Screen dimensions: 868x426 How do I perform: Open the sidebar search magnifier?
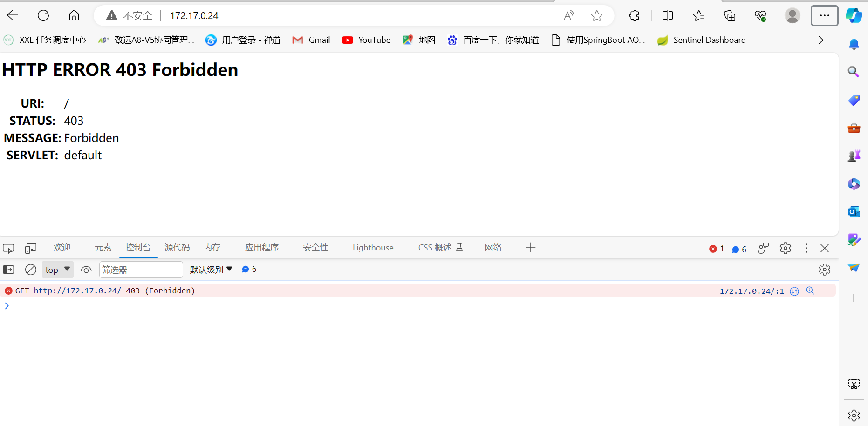coord(854,72)
